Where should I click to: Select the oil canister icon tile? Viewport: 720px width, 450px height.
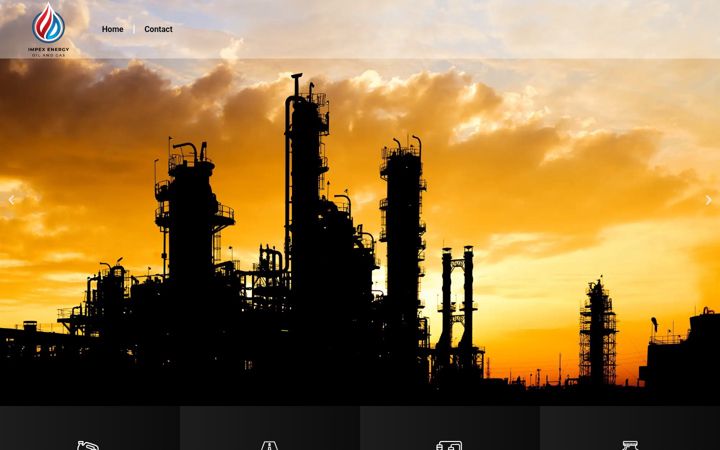pyautogui.click(x=90, y=428)
